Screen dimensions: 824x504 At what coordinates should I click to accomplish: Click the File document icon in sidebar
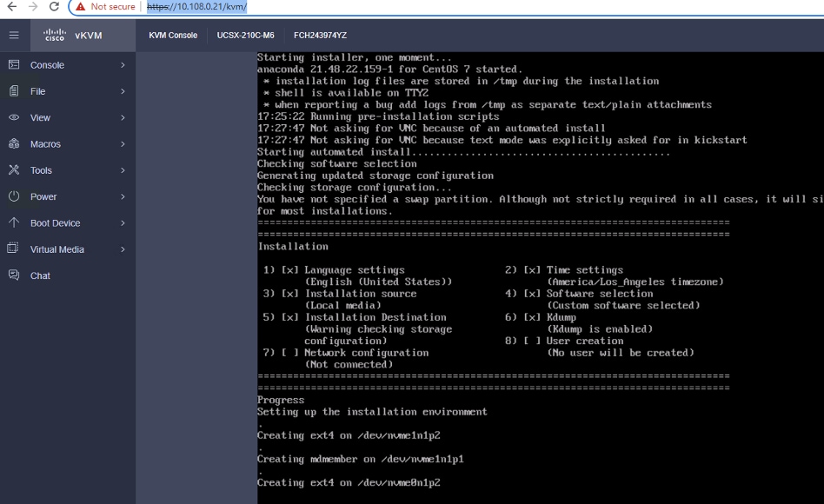coord(16,91)
